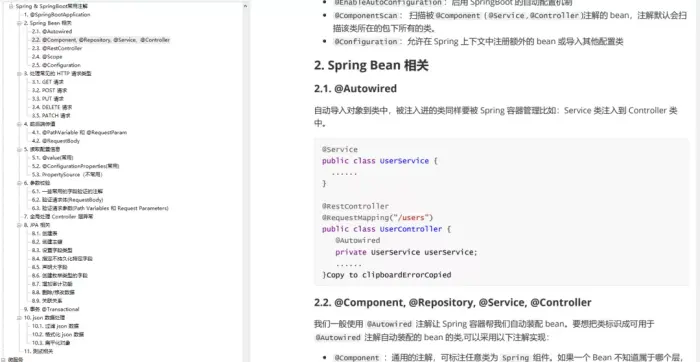Viewport: 700px width, 362px height.
Task: Click '@Configuration' inline code in the bullet list
Action: [x=366, y=42]
